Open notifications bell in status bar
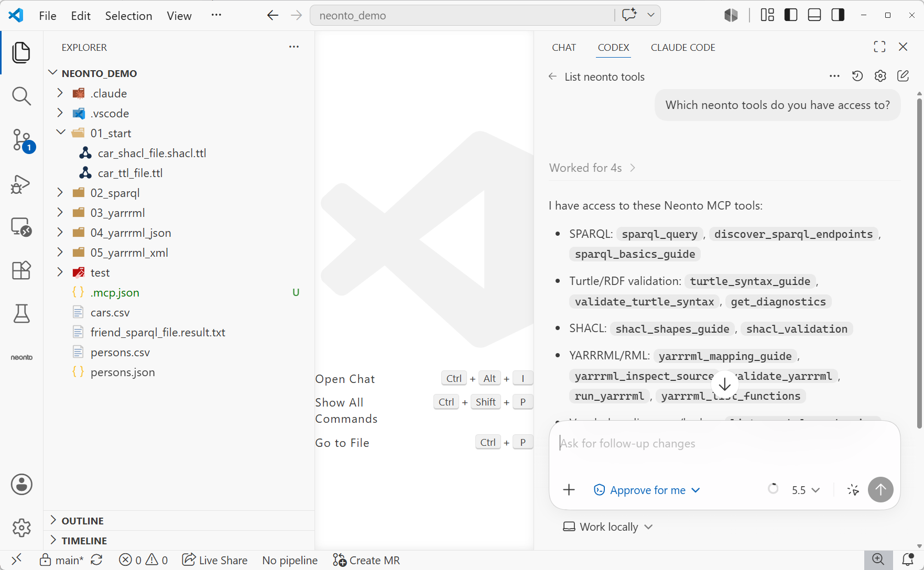Image resolution: width=924 pixels, height=570 pixels. point(908,560)
